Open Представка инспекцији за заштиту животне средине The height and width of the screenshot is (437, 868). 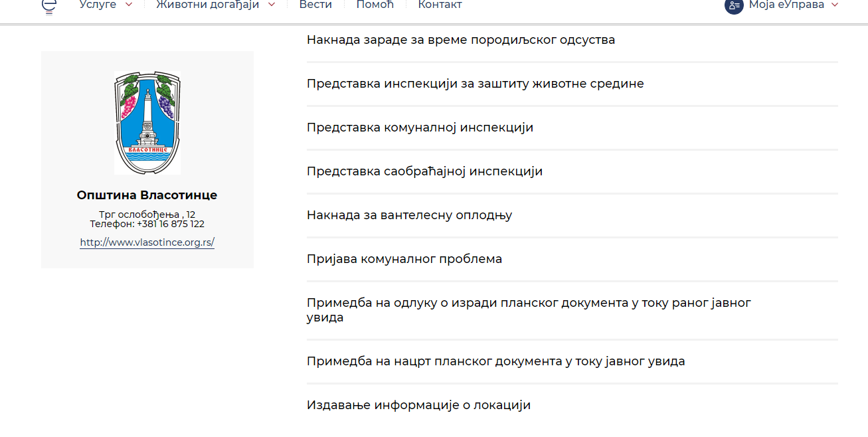476,84
